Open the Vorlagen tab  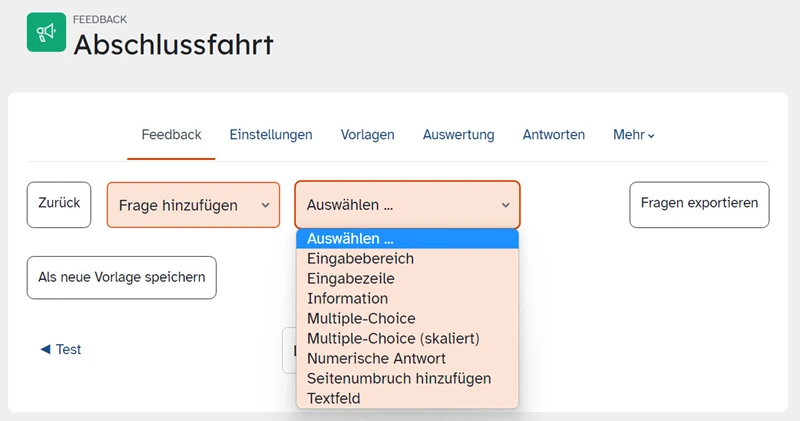pos(367,135)
